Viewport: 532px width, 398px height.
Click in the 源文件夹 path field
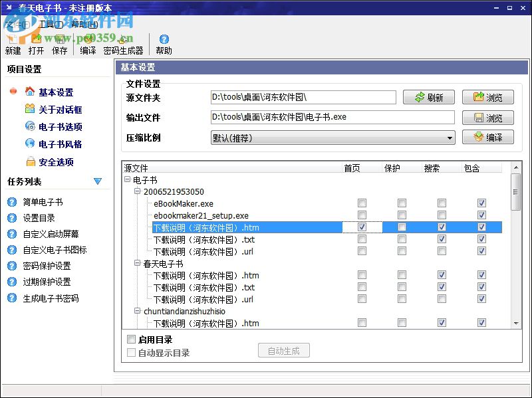tap(303, 97)
